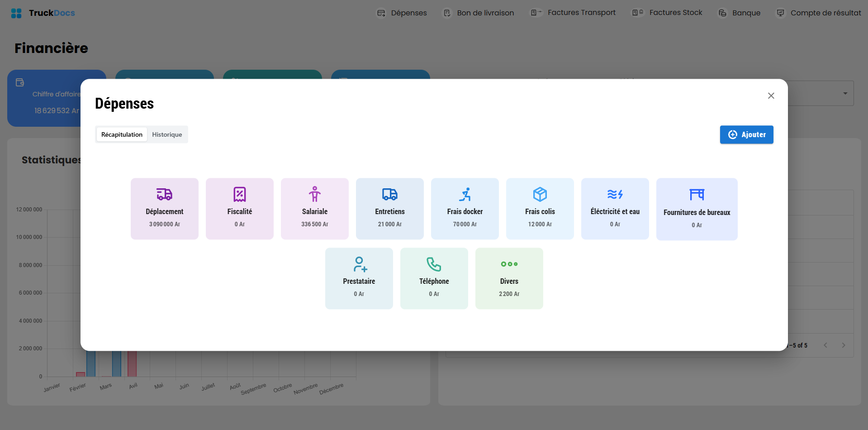Click the Frais colis box icon
868x430 pixels.
(x=540, y=194)
